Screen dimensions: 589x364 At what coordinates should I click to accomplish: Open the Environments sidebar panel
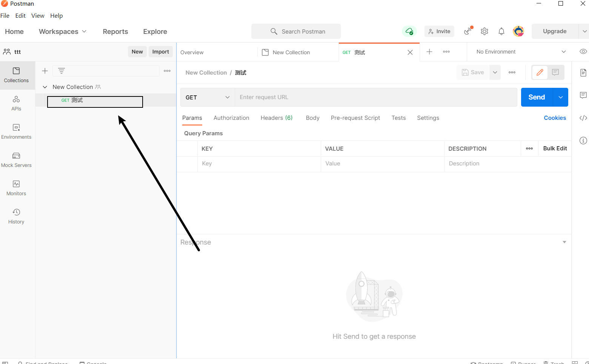pos(16,132)
